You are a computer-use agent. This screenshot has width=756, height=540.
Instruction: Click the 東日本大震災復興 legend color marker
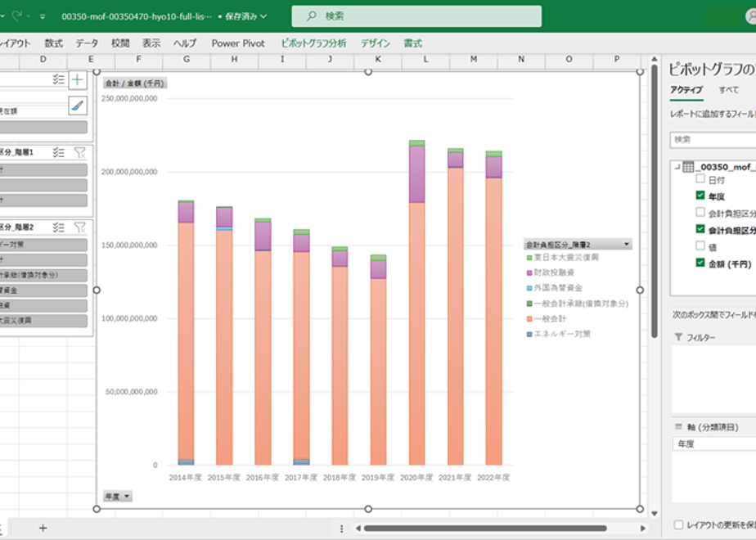pos(529,258)
